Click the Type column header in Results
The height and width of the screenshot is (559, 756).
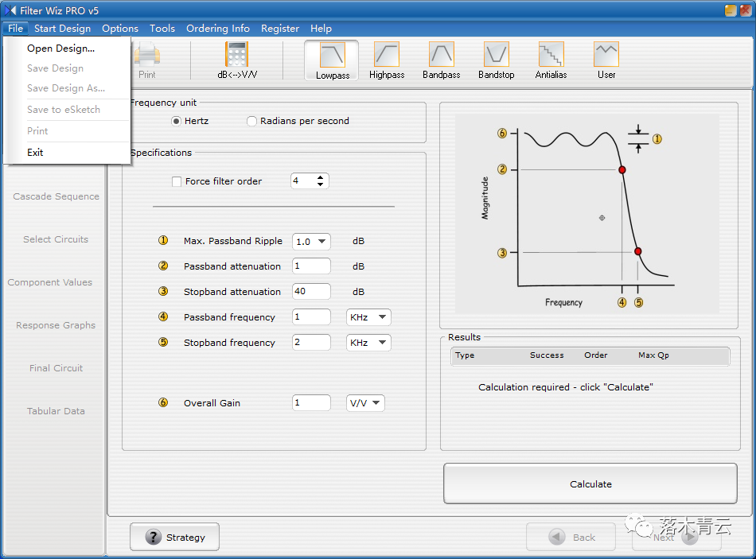pos(465,355)
